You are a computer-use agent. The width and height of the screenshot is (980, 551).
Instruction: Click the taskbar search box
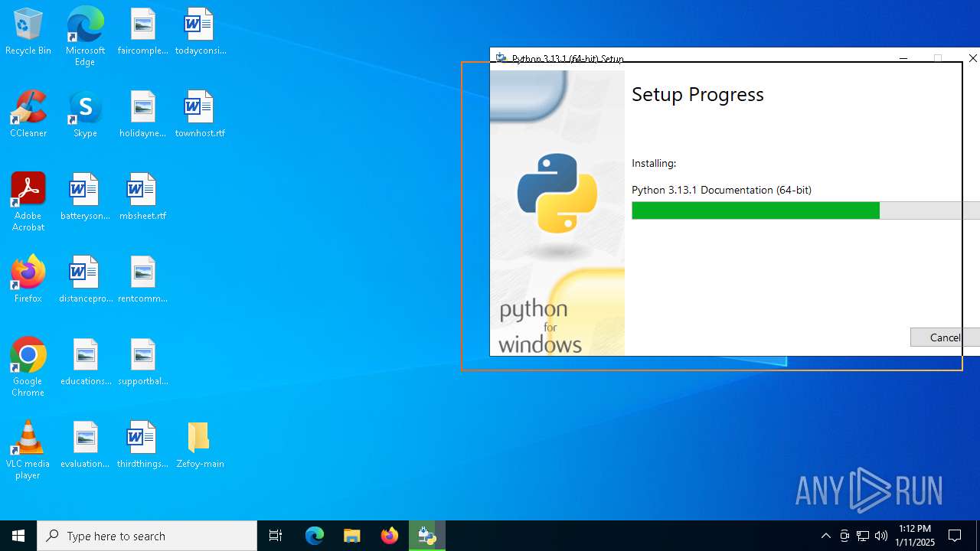coord(147,536)
